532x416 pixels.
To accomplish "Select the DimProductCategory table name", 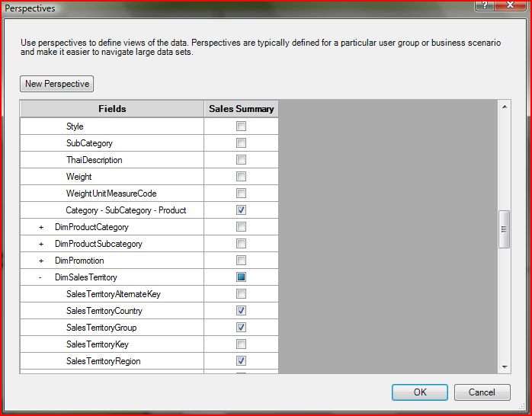I will (91, 227).
